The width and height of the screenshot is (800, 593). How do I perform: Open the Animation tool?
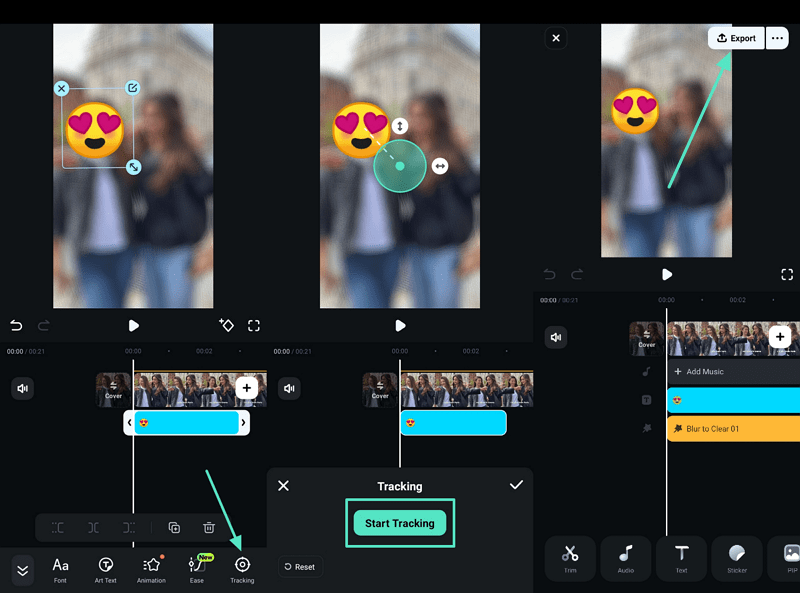click(151, 568)
